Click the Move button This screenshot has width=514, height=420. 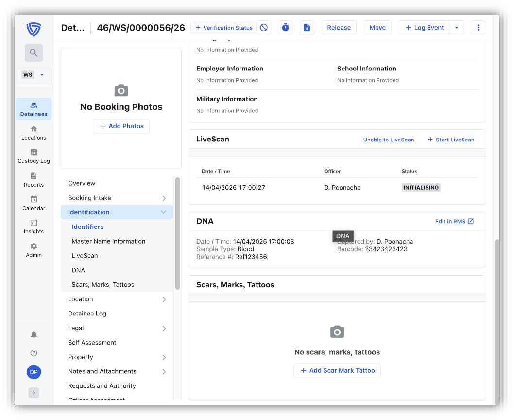coord(377,28)
